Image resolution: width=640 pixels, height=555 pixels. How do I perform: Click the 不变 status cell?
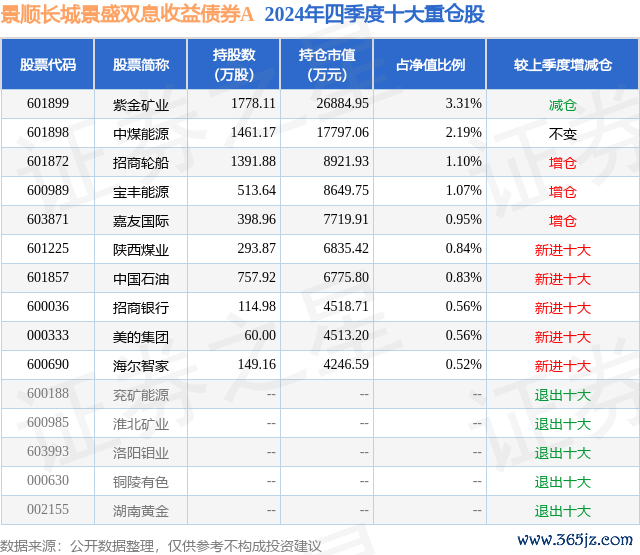562,134
